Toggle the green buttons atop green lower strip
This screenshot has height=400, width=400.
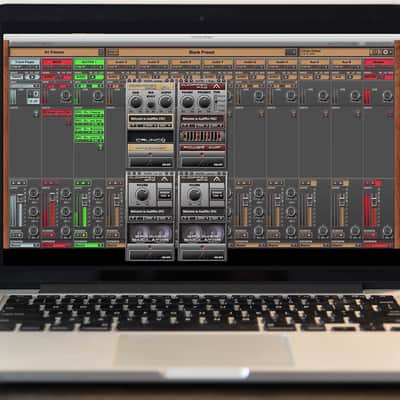click(82, 183)
